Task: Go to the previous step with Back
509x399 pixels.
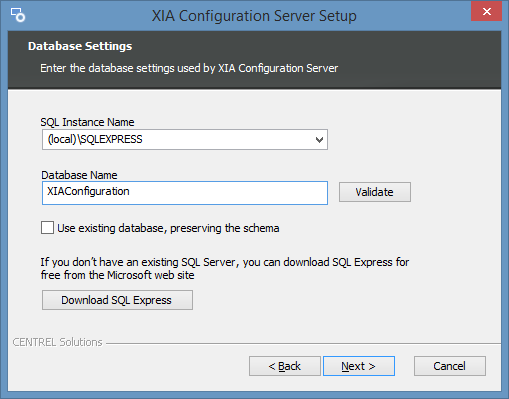Action: pos(285,366)
